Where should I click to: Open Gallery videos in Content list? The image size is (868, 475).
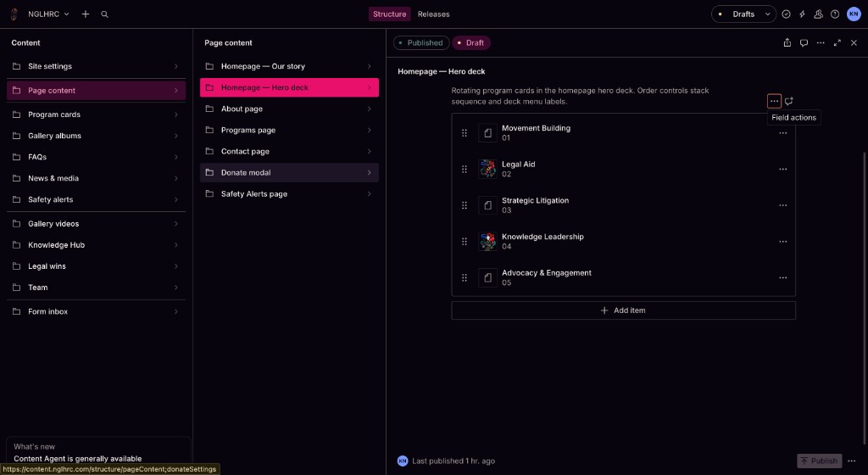click(96, 224)
